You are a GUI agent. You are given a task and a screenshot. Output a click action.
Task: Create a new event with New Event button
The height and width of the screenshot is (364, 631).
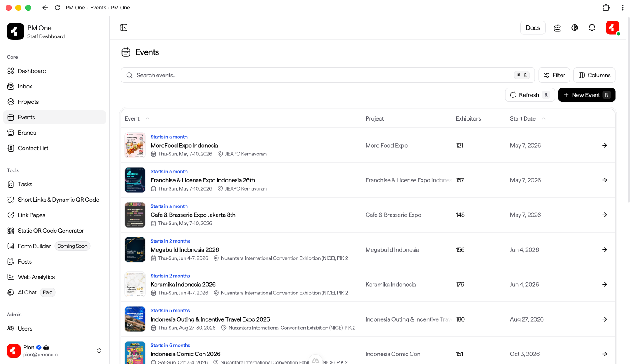(x=587, y=95)
